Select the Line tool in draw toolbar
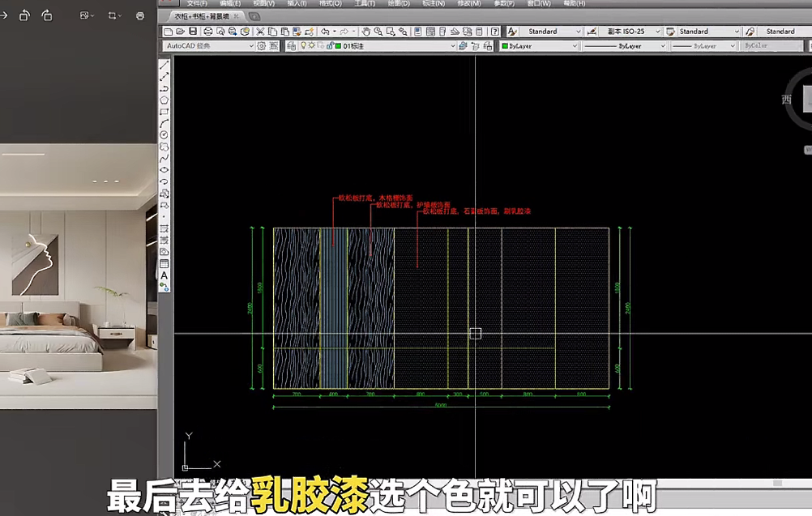Viewport: 812px width, 516px height. tap(165, 65)
